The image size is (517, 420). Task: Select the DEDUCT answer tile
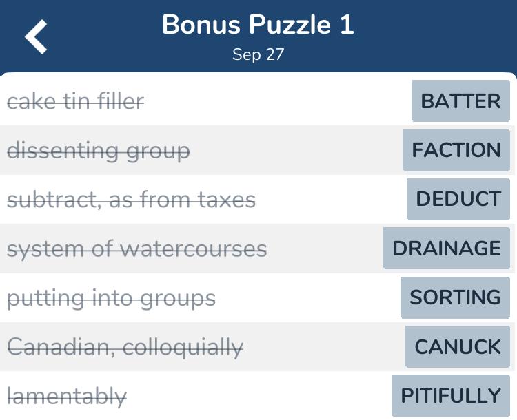[458, 199]
